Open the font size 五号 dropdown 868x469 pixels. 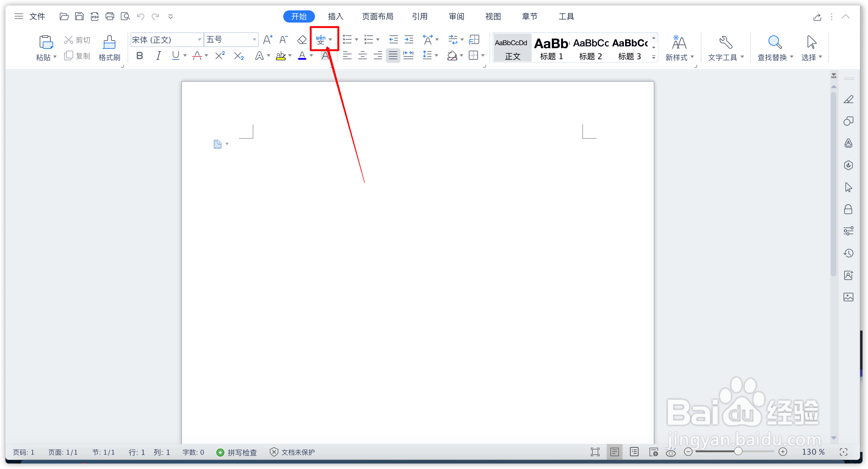tap(254, 40)
